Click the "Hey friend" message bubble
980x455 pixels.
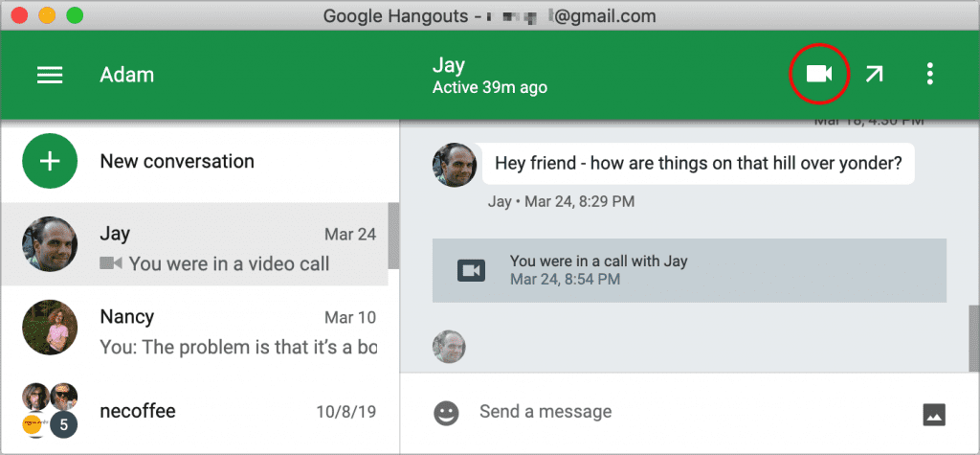pos(698,164)
